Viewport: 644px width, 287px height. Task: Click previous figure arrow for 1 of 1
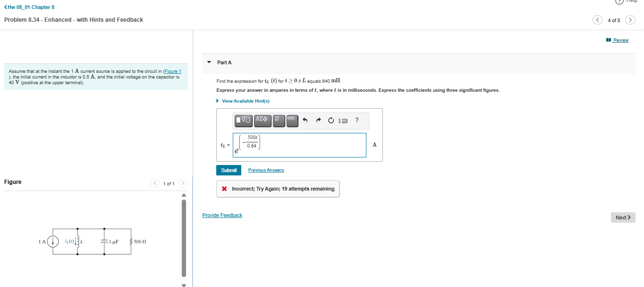click(x=154, y=183)
